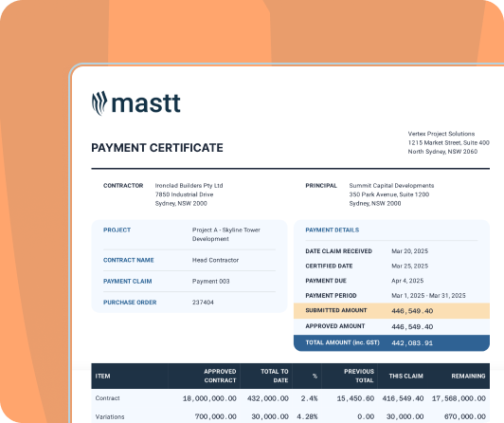Select the Mar 25, 2025 date
This screenshot has width=504, height=423.
(x=410, y=266)
